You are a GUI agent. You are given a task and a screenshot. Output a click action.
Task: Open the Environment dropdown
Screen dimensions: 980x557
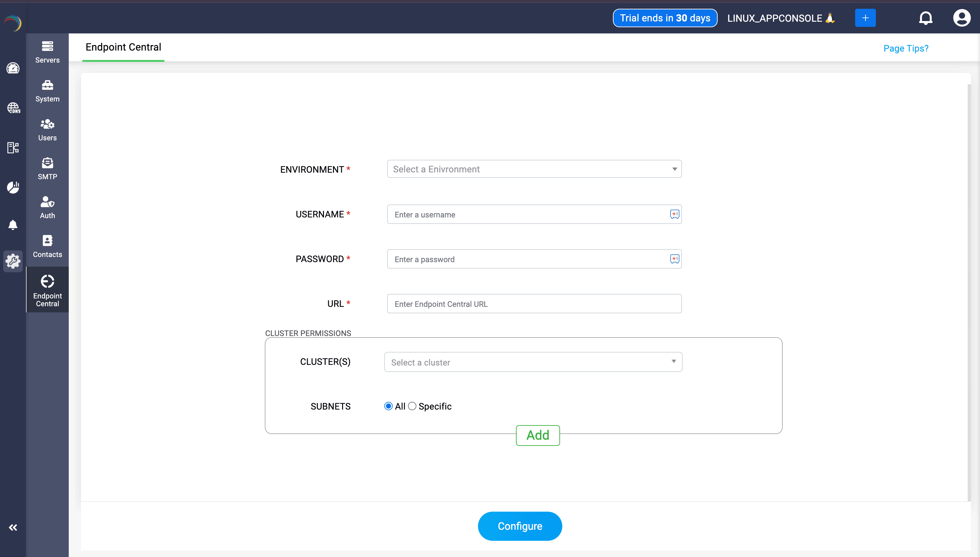coord(534,169)
